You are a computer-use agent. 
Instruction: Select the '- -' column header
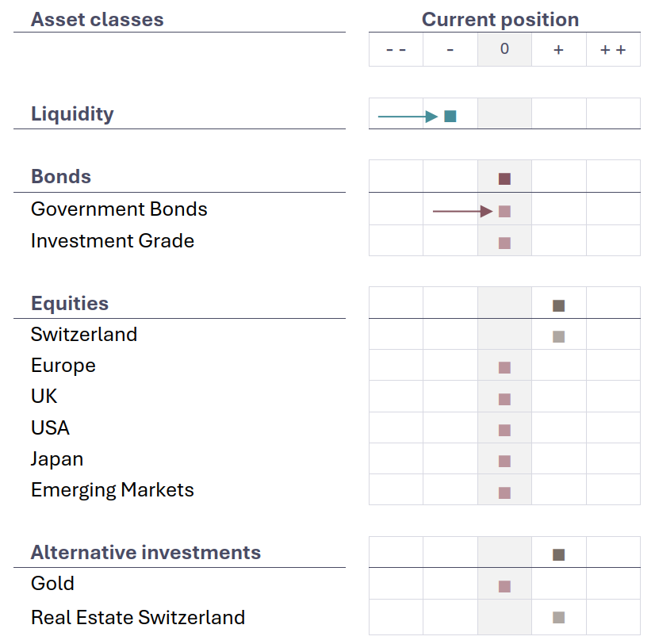click(x=396, y=50)
